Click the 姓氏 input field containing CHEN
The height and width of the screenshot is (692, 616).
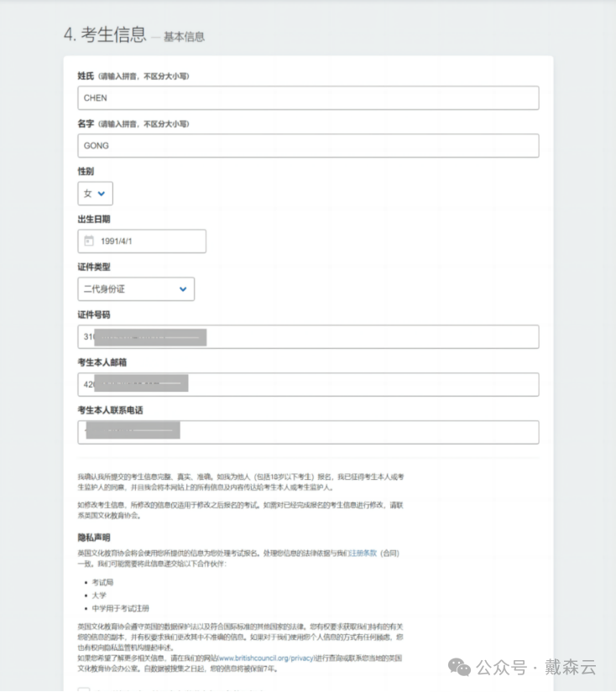[308, 98]
